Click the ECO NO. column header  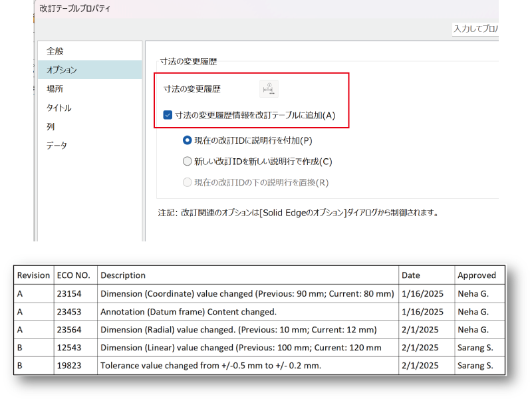point(75,275)
